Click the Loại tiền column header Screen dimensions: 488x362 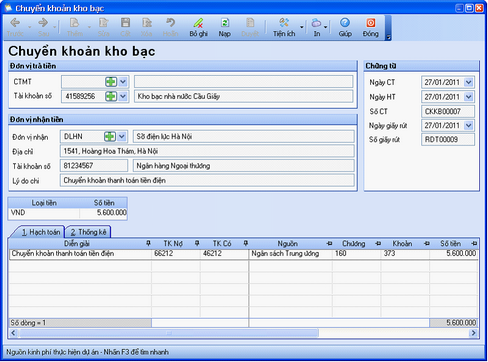pos(44,203)
